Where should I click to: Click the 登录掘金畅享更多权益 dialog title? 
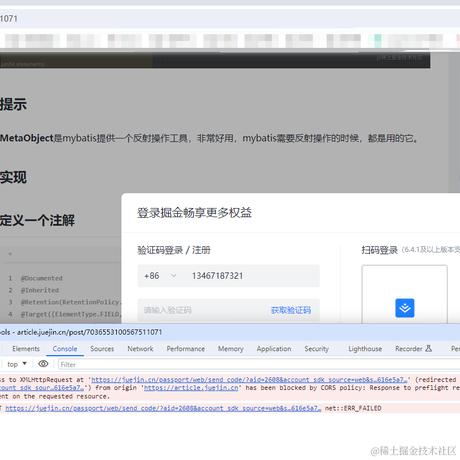tap(194, 213)
